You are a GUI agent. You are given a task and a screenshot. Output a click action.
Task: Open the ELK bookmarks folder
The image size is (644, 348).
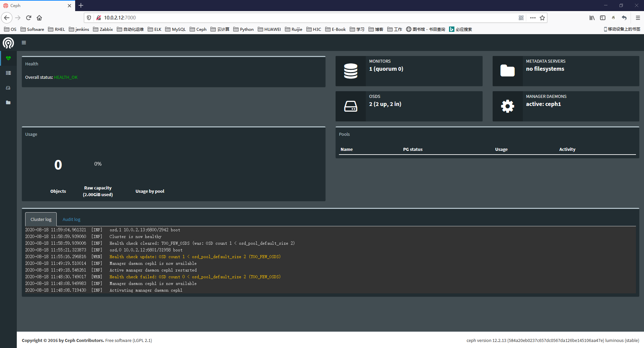154,29
